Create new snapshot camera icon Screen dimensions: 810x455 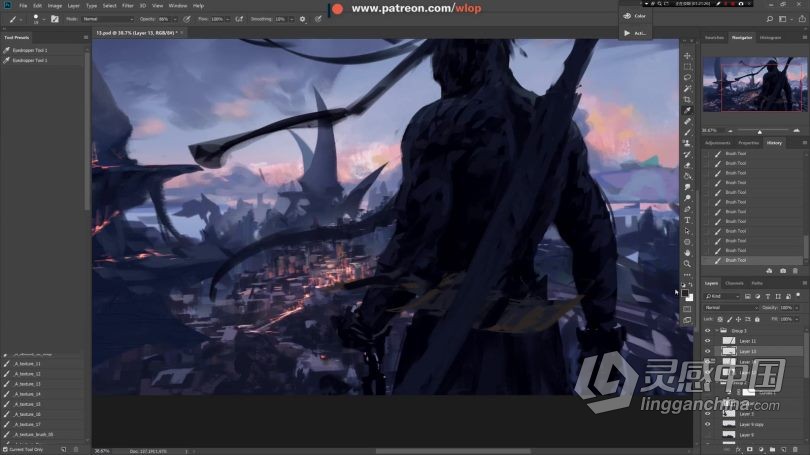[783, 271]
